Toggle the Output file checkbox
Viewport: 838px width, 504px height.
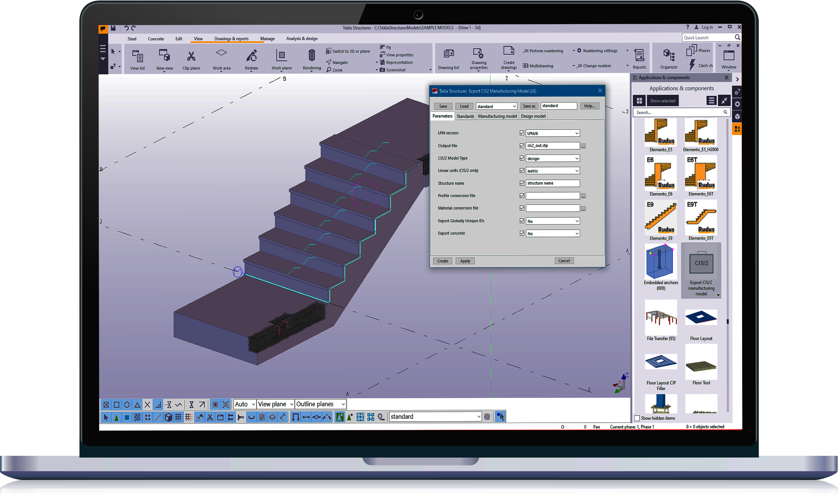coord(522,146)
